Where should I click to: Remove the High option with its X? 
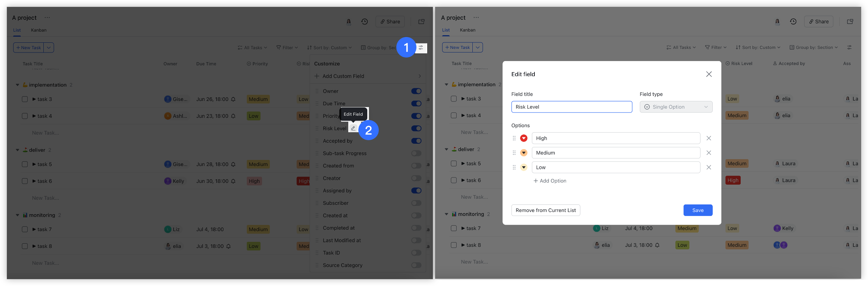click(x=709, y=138)
